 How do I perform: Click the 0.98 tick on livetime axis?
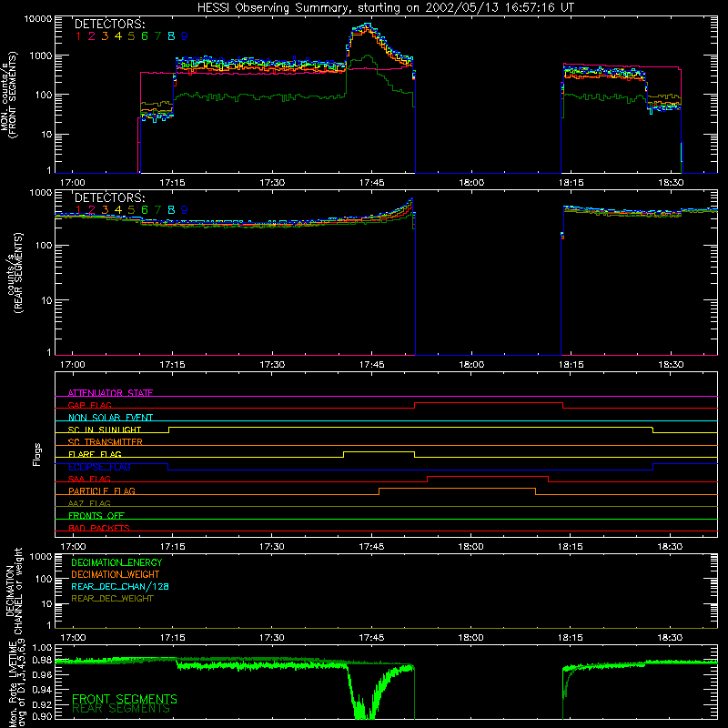pyautogui.click(x=42, y=661)
